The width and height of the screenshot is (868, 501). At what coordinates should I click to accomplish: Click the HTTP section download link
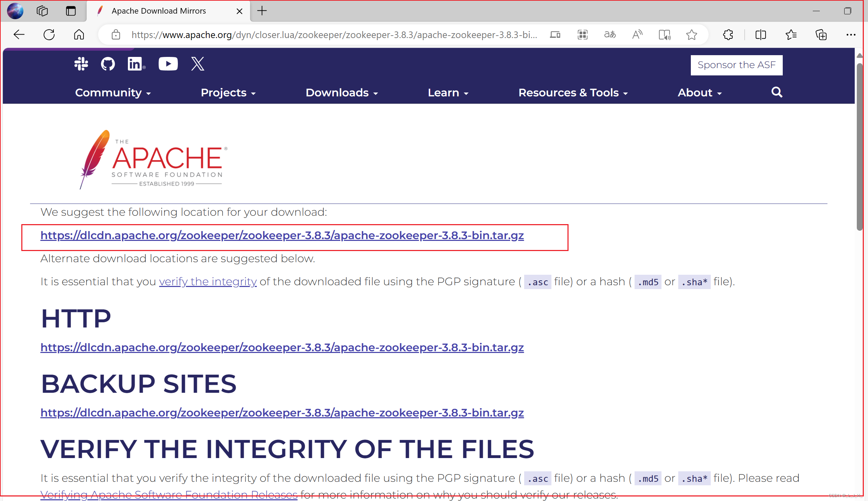click(282, 348)
